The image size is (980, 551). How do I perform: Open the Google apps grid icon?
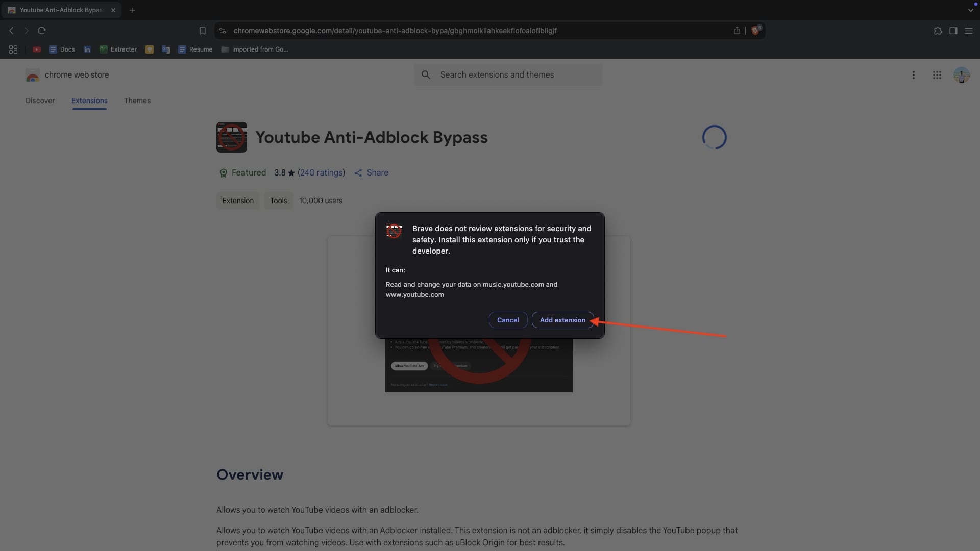coord(937,74)
